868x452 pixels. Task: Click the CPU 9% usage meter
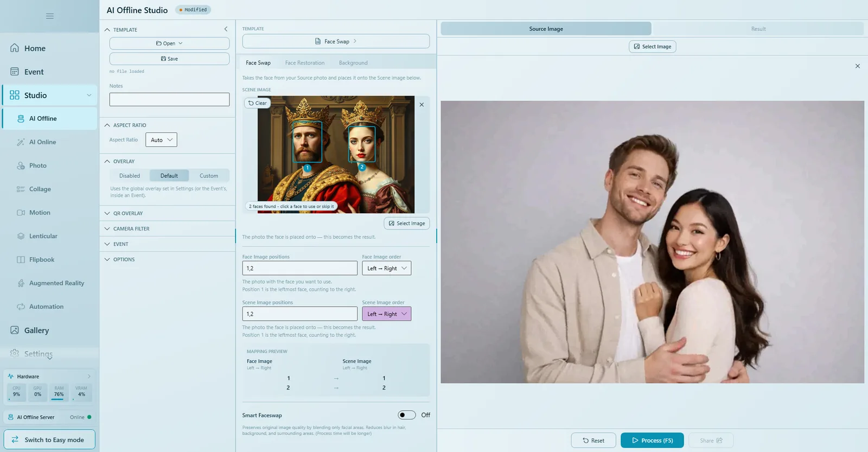pyautogui.click(x=16, y=392)
